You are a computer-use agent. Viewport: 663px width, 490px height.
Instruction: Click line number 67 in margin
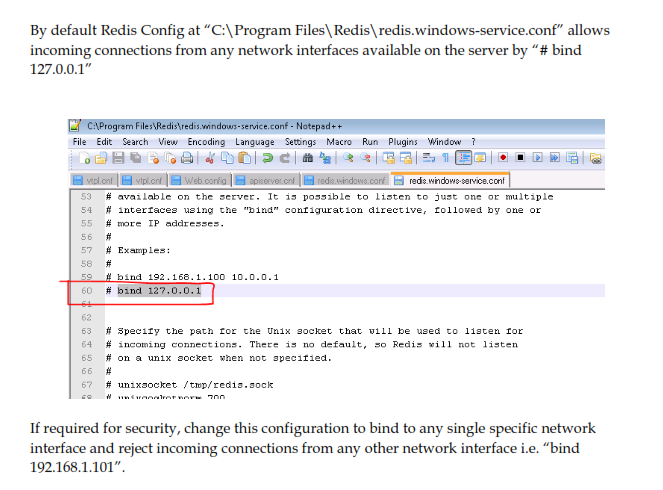(x=87, y=385)
